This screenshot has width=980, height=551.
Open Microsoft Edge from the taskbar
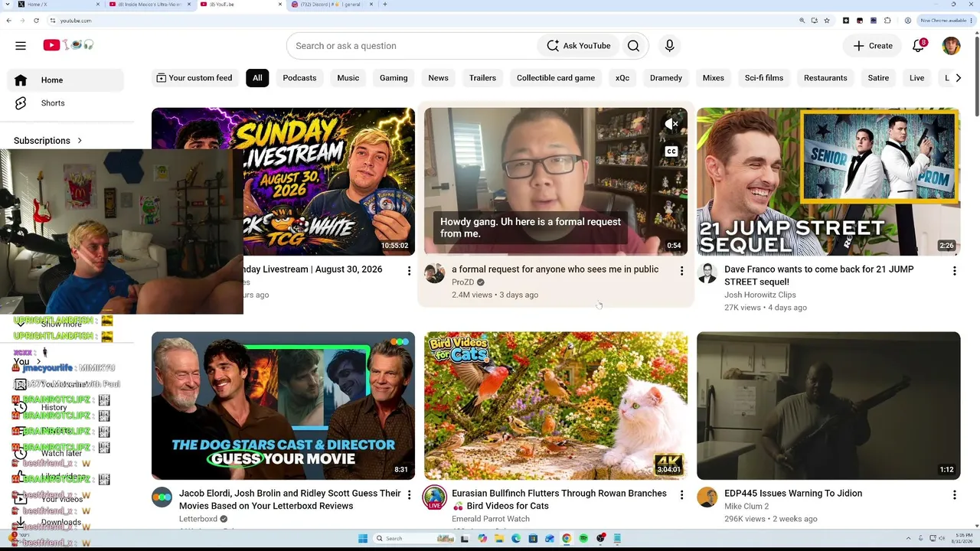point(516,539)
